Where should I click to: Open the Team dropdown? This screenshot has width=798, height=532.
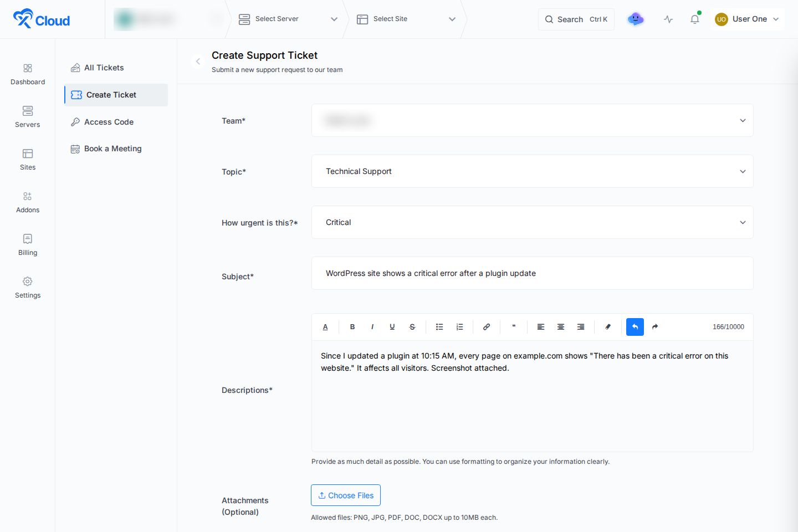(533, 120)
